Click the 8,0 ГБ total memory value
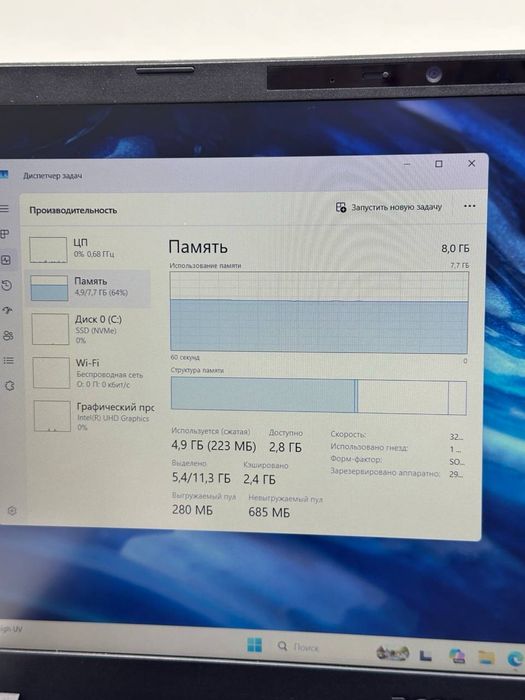525x700 pixels. (455, 249)
